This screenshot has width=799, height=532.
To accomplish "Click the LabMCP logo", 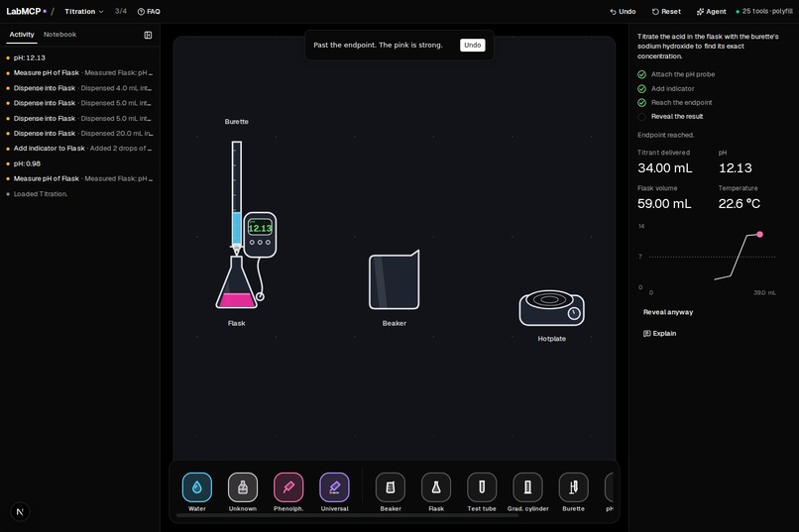I will [x=26, y=11].
